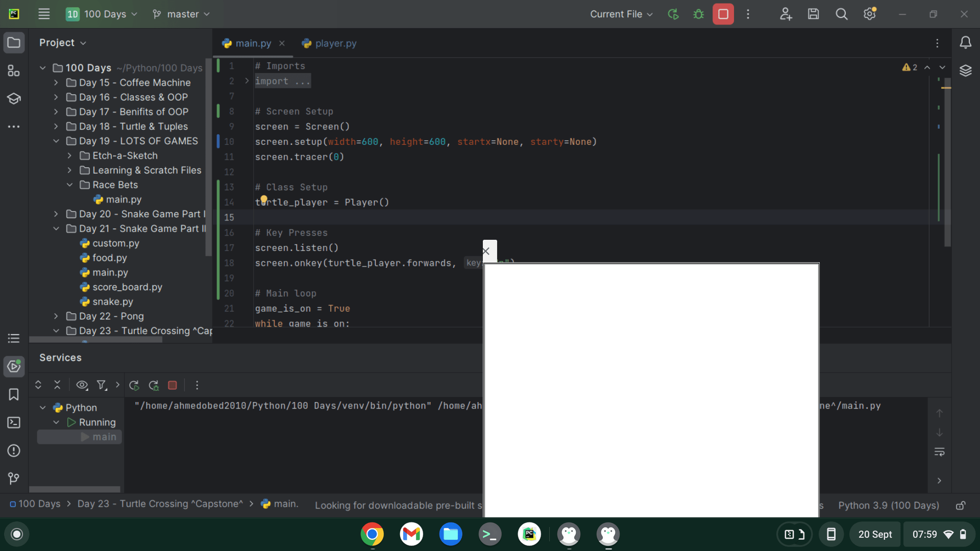Image resolution: width=980 pixels, height=551 pixels.
Task: Open IDE settings gear icon
Action: pyautogui.click(x=870, y=14)
